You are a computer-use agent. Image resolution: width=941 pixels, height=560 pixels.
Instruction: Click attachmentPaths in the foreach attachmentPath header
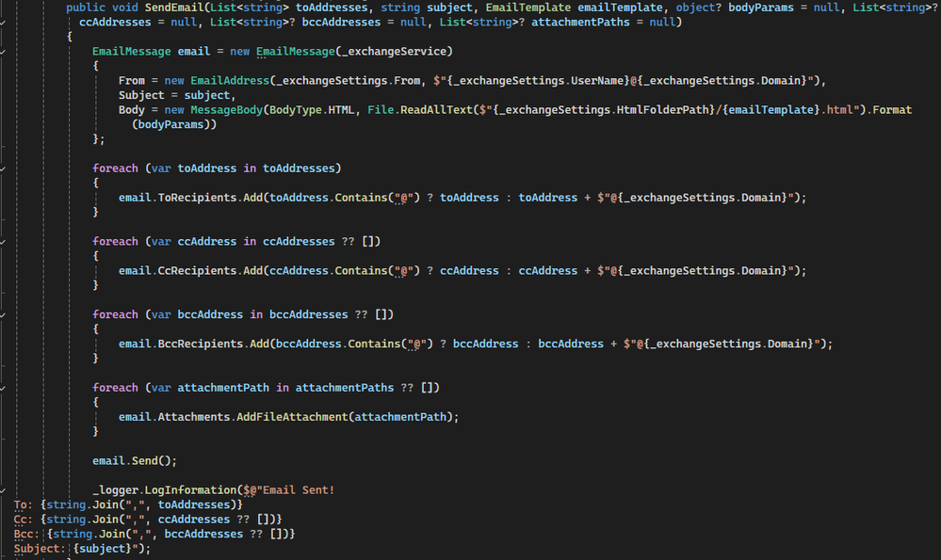click(x=345, y=388)
